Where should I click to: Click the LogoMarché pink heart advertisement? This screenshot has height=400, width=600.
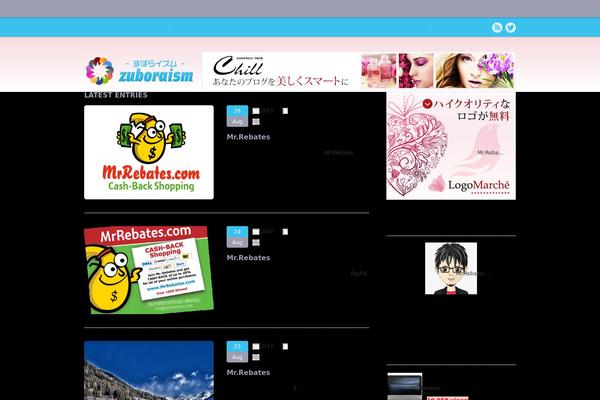451,146
